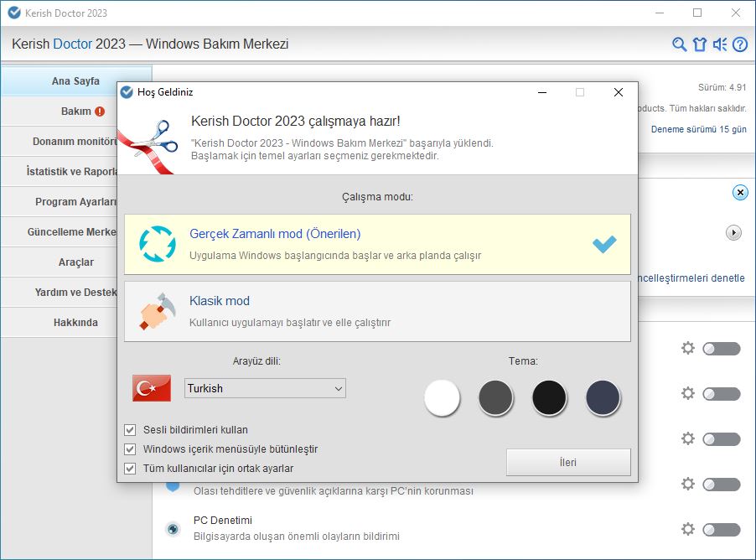This screenshot has width=756, height=560.
Task: Open Donanım monitörü in the sidebar
Action: (x=59, y=142)
